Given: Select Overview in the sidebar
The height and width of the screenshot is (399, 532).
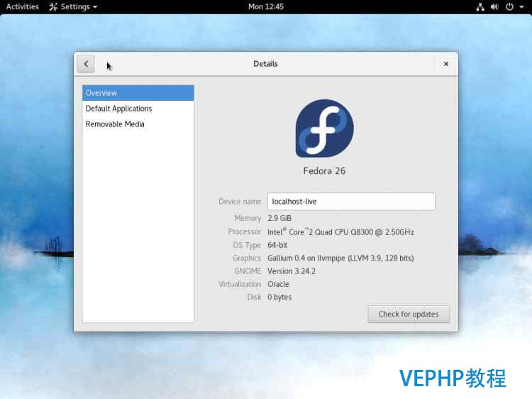Looking at the screenshot, I should [x=138, y=93].
